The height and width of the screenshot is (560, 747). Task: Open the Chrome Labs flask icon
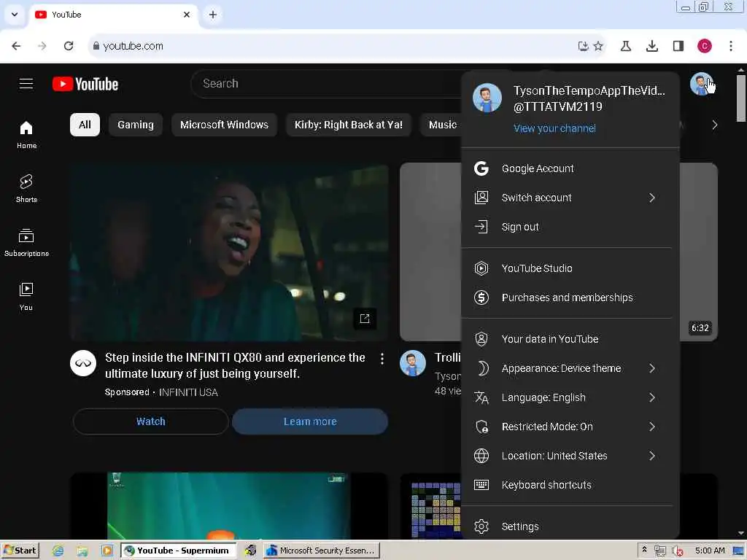[x=625, y=46]
